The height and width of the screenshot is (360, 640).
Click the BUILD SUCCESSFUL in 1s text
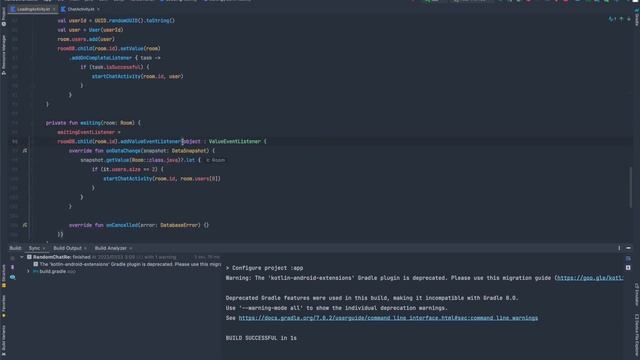tap(261, 338)
